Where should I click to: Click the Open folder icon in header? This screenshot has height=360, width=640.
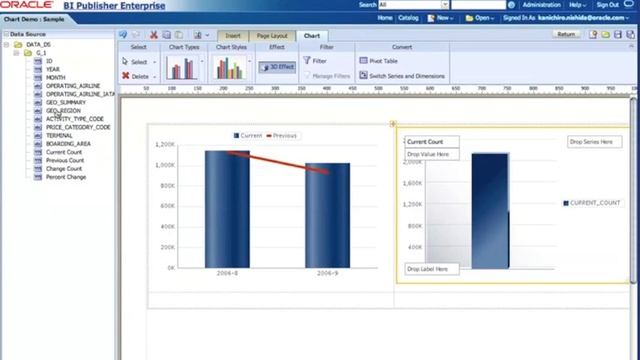pos(469,18)
